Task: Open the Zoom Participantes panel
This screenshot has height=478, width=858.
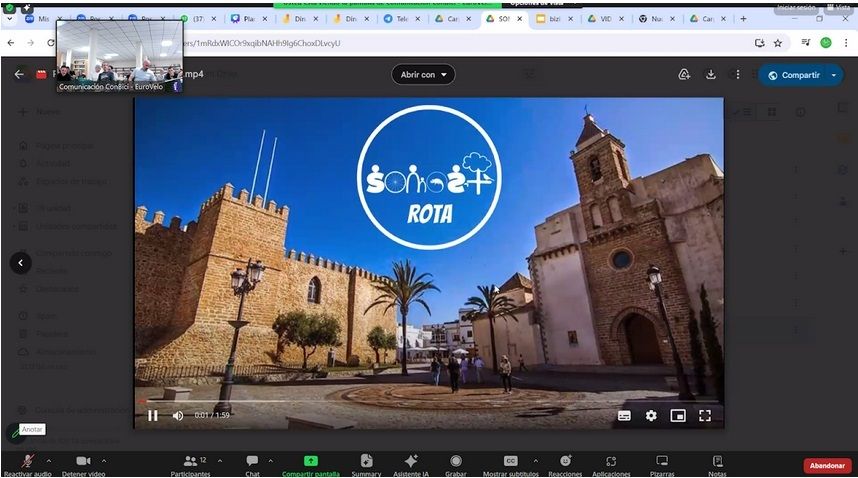Action: tap(189, 463)
